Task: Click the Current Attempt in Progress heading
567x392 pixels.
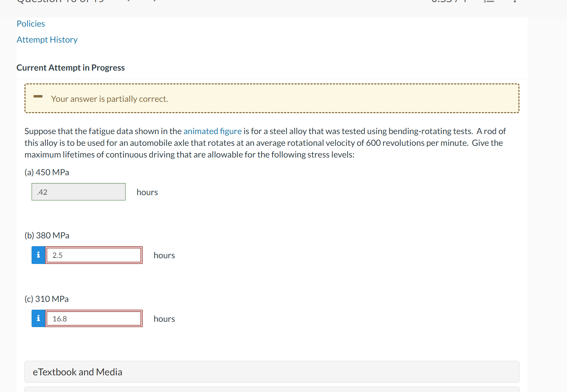Action: [71, 68]
